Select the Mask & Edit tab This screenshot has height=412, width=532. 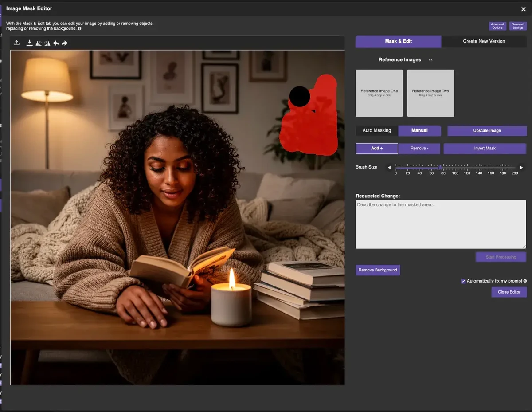coord(398,41)
